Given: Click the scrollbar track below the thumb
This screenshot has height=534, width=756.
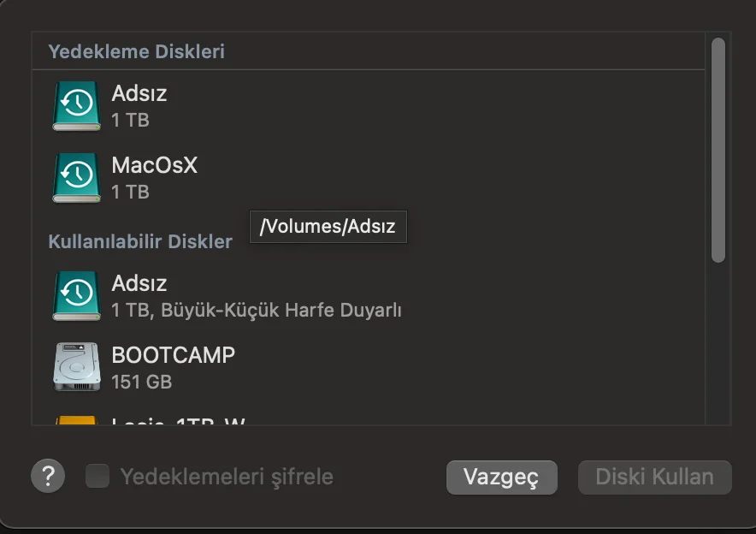Looking at the screenshot, I should pos(718,342).
